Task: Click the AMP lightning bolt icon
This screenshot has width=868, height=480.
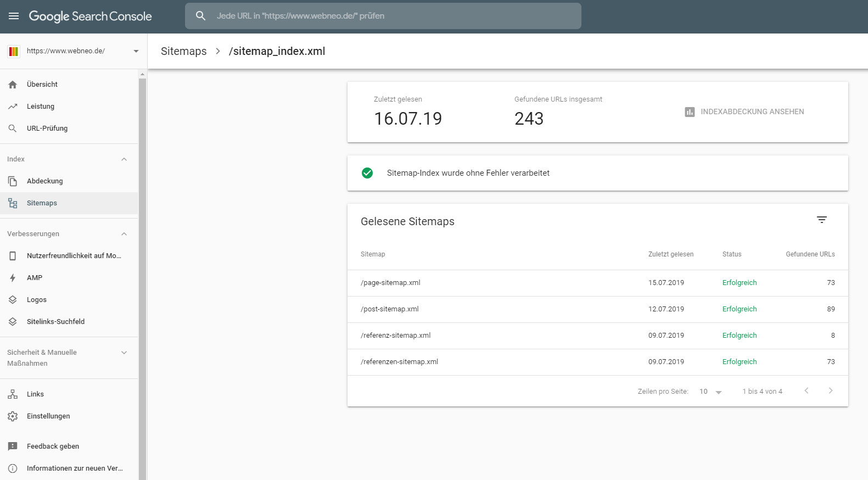Action: (x=13, y=278)
